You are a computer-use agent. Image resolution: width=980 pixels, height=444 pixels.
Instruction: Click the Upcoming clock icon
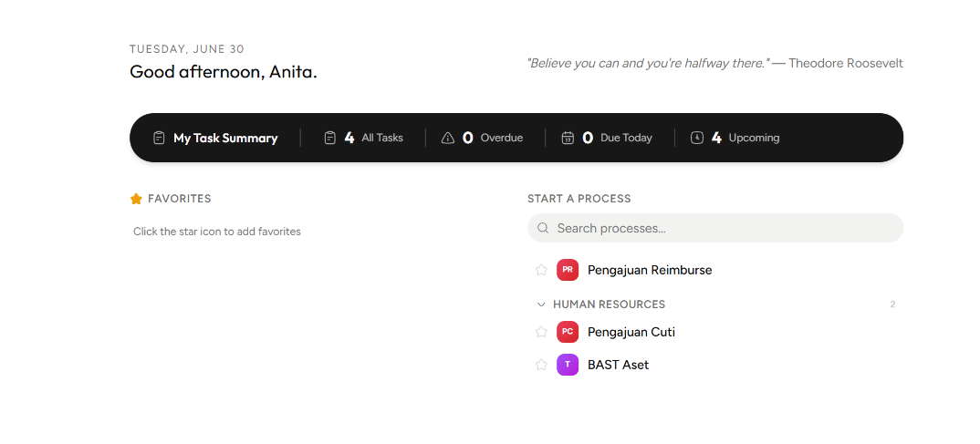pos(697,138)
